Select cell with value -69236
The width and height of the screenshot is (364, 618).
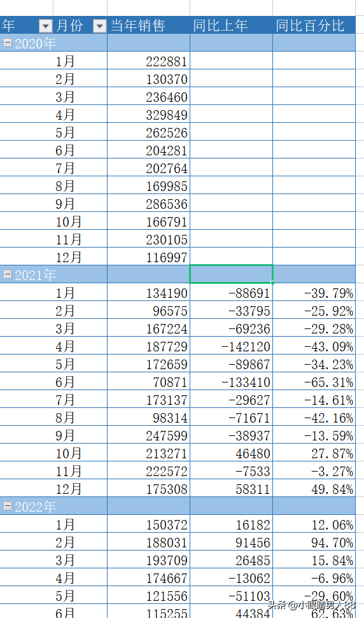click(x=231, y=328)
